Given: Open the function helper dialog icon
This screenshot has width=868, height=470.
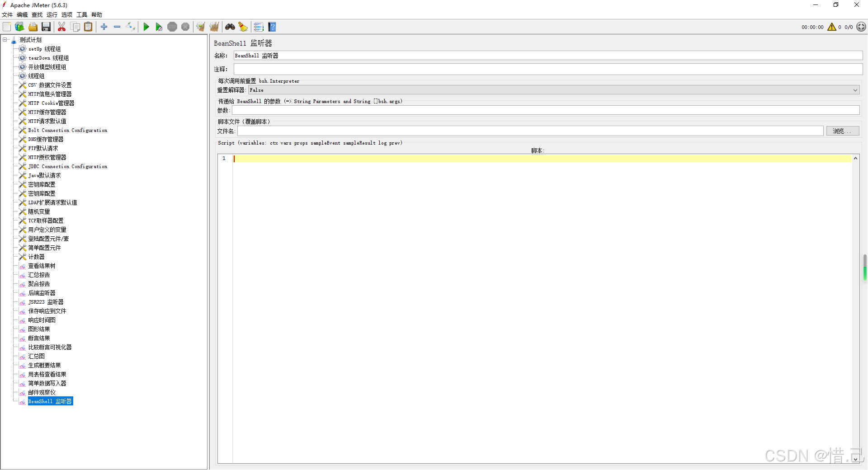Looking at the screenshot, I should coord(259,27).
